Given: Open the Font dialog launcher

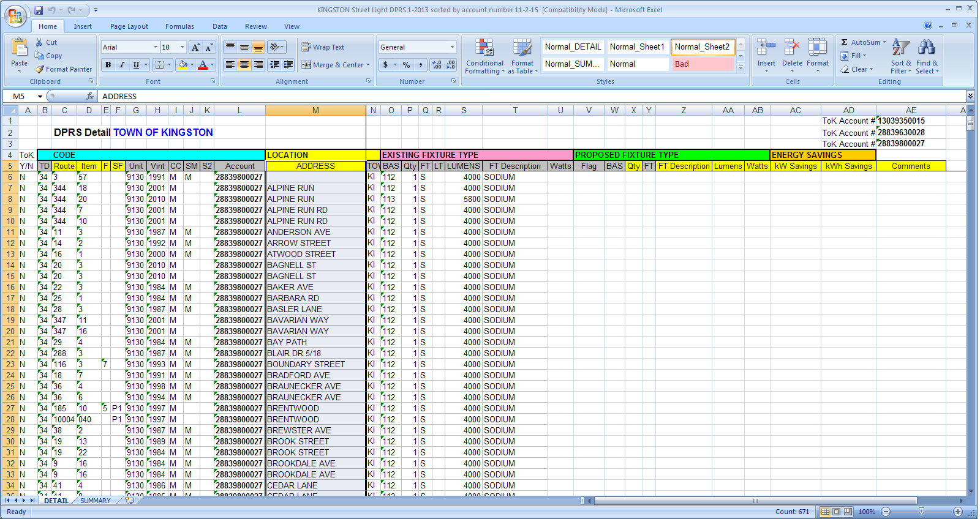Looking at the screenshot, I should click(213, 81).
